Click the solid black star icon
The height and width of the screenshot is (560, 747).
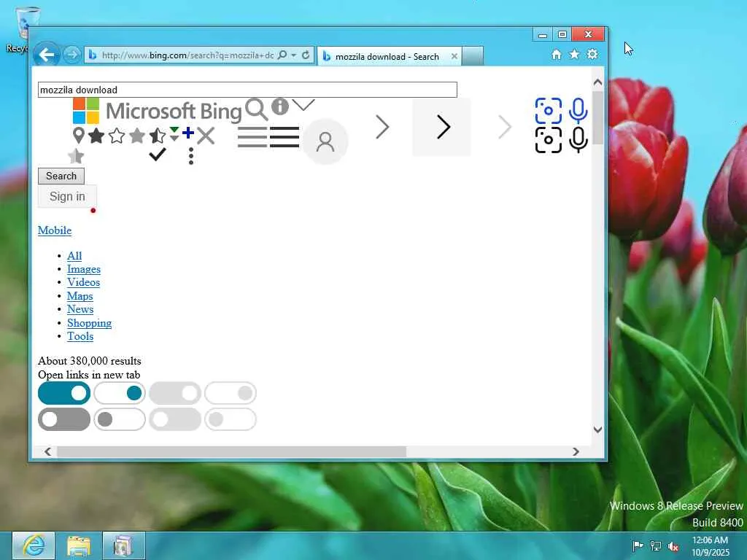(x=96, y=136)
